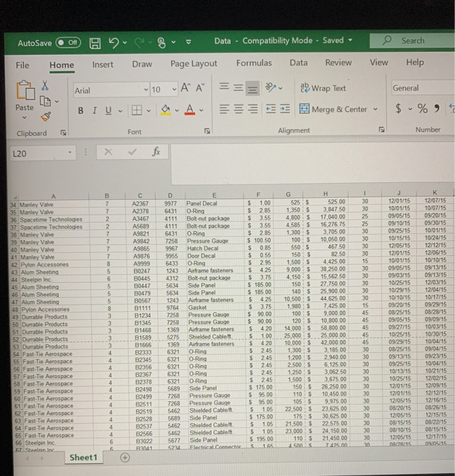Viewport: 455px width, 476px height.
Task: Expand the Paste options arrow
Action: tap(24, 118)
